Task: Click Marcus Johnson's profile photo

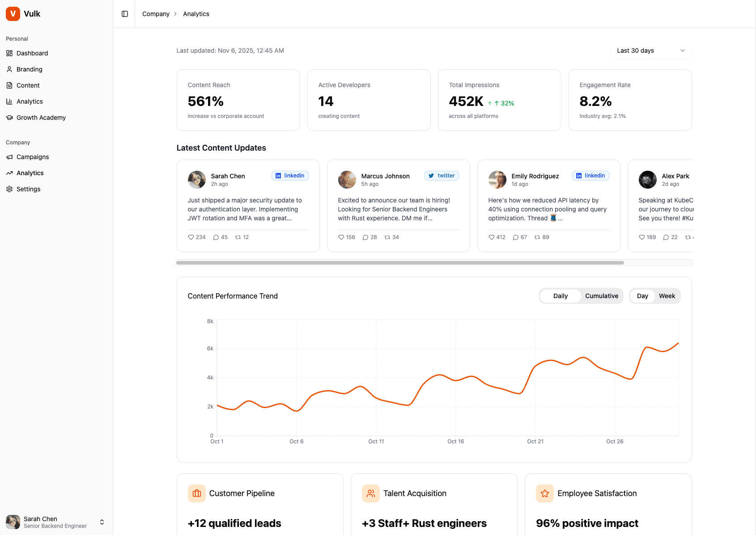Action: point(347,180)
